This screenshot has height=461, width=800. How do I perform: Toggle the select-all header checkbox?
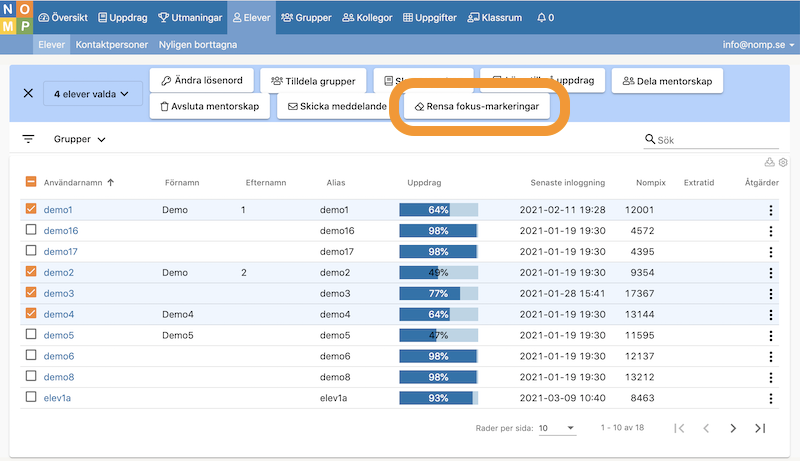pyautogui.click(x=31, y=182)
